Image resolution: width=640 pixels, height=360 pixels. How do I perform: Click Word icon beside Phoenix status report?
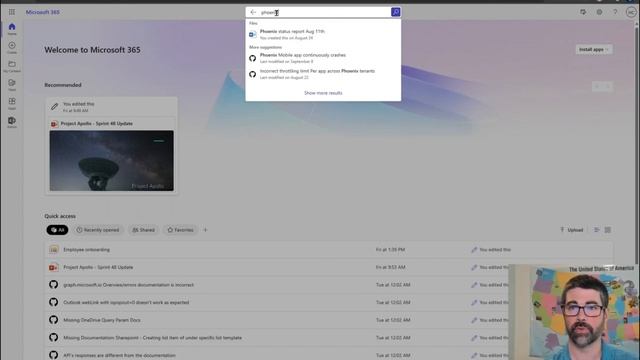pyautogui.click(x=253, y=34)
